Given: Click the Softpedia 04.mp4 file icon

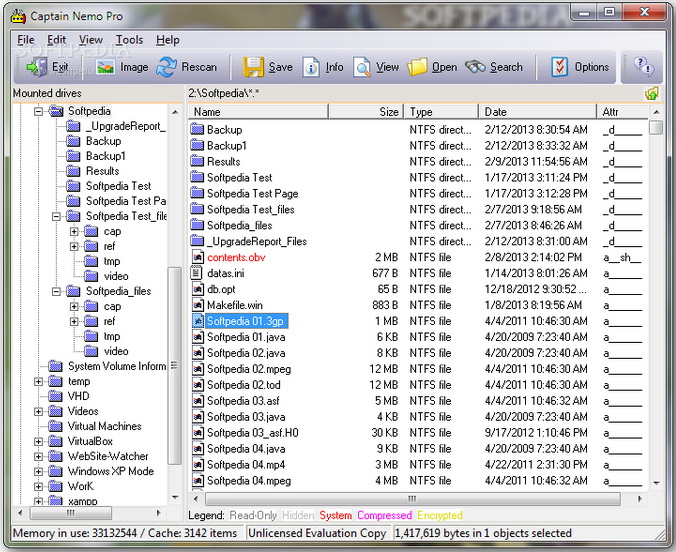Looking at the screenshot, I should (x=197, y=465).
